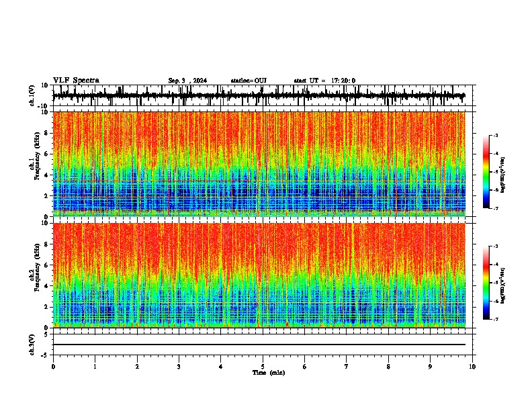This screenshot has height=411, width=532.
Task: Click time axis tick label "4"
Action: [x=220, y=367]
